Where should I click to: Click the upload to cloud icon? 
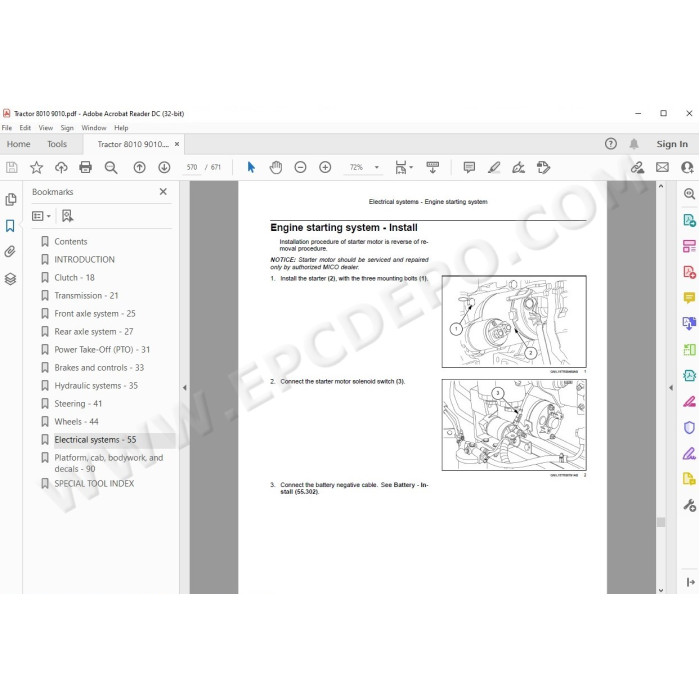(61, 167)
